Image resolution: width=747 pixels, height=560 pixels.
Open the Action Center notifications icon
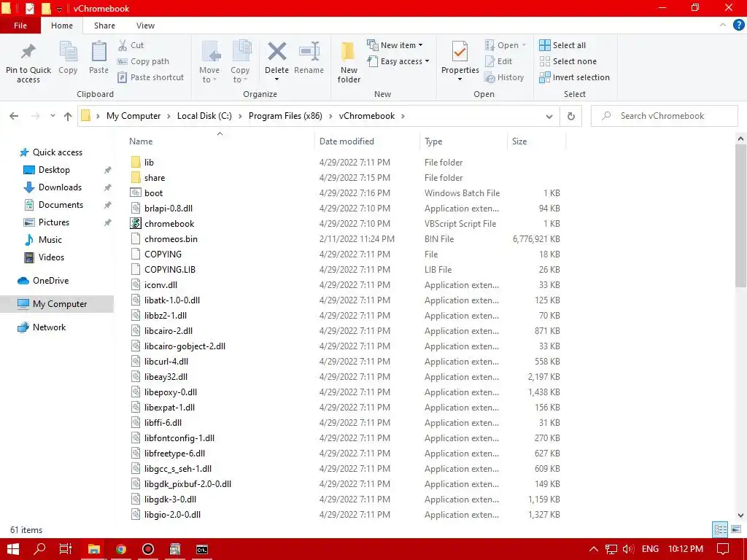723,549
